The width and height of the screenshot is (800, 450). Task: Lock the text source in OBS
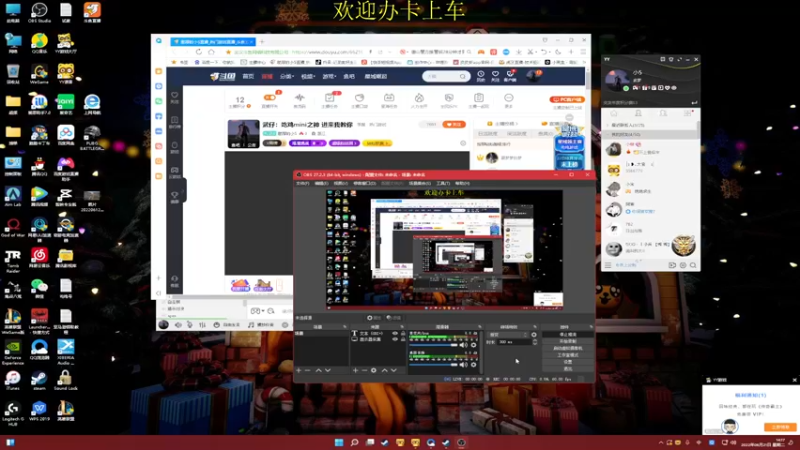[403, 333]
